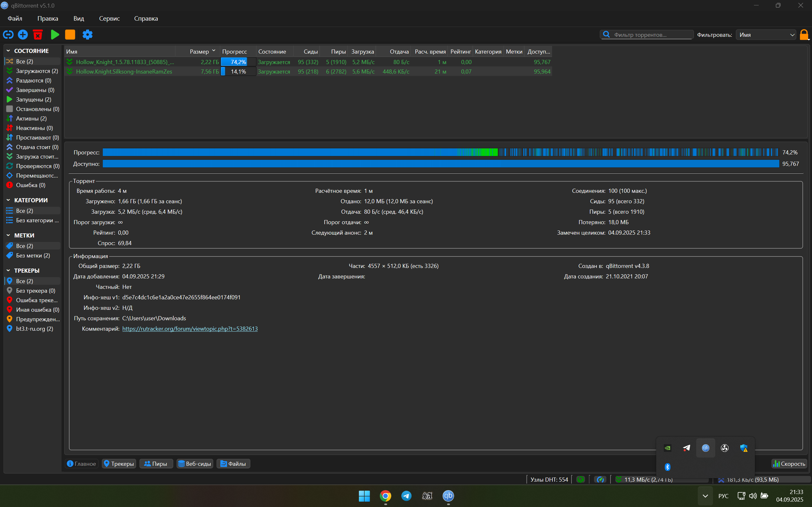Viewport: 812px width, 507px height.
Task: Click the РУС language indicator in taskbar
Action: (723, 496)
